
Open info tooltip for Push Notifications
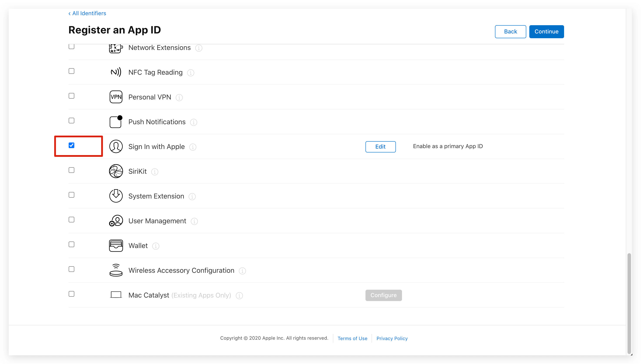coord(193,122)
